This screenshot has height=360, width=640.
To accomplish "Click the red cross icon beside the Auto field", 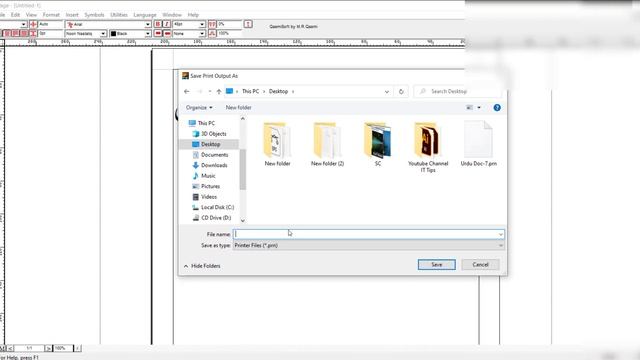I will 33,24.
